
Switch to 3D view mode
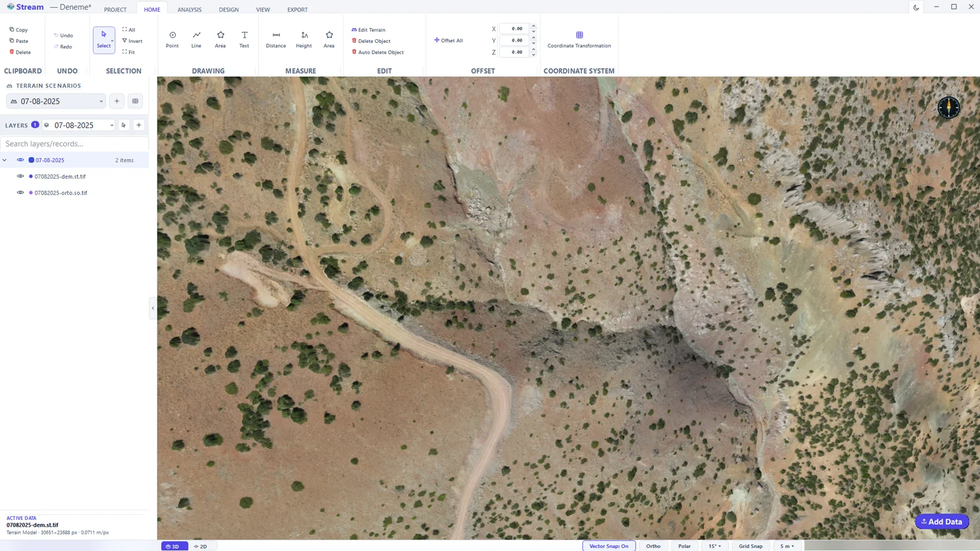[174, 546]
